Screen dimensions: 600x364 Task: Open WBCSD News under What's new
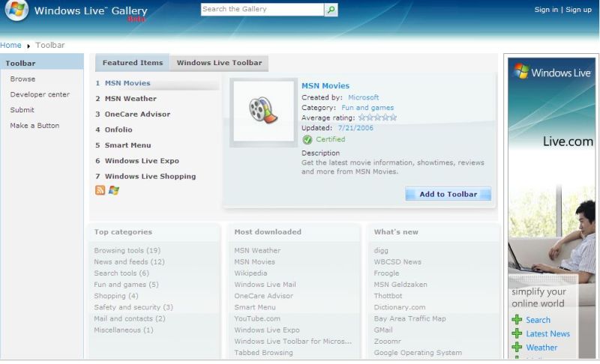[x=397, y=262]
